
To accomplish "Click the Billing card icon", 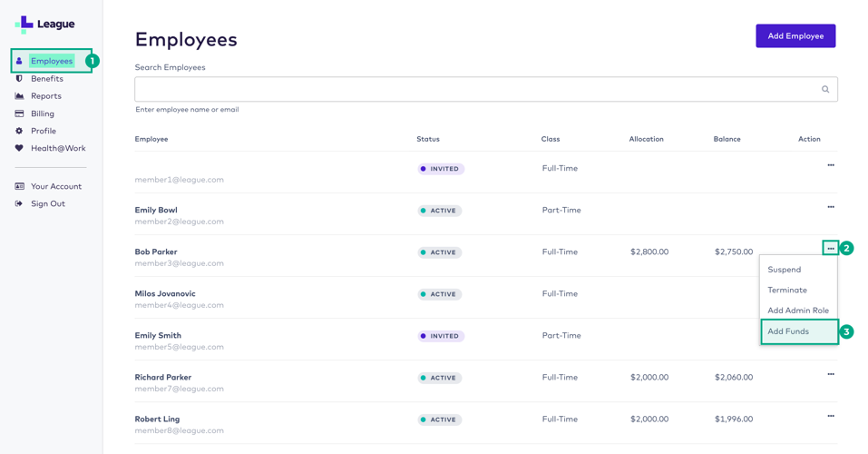I will click(19, 113).
